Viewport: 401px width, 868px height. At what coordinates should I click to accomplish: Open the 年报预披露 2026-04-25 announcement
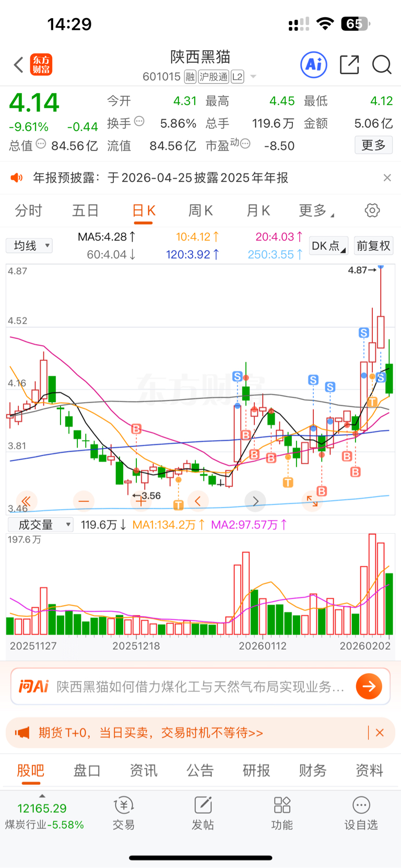click(161, 178)
